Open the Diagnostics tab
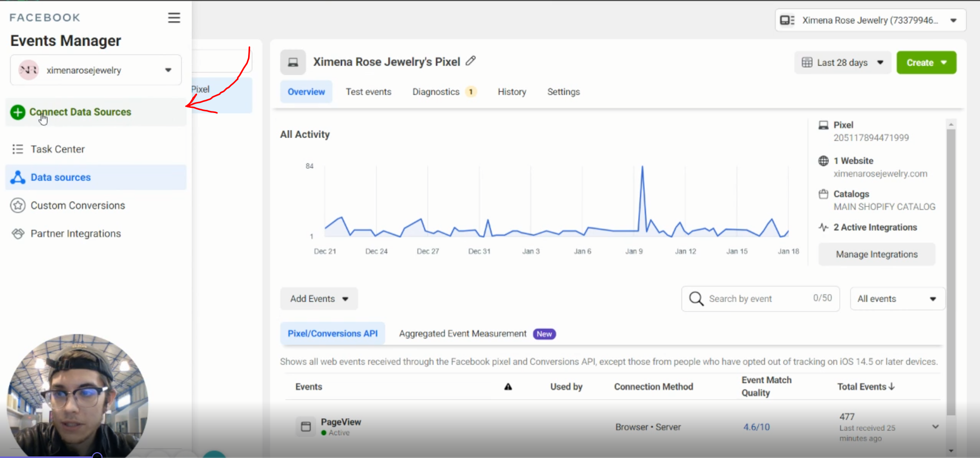This screenshot has width=980, height=458. (436, 92)
